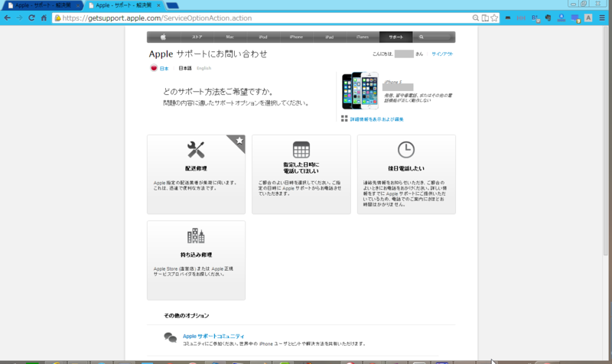This screenshot has height=364, width=612.
Task: Click the grid icon beside 詳細情報 link
Action: click(x=344, y=119)
